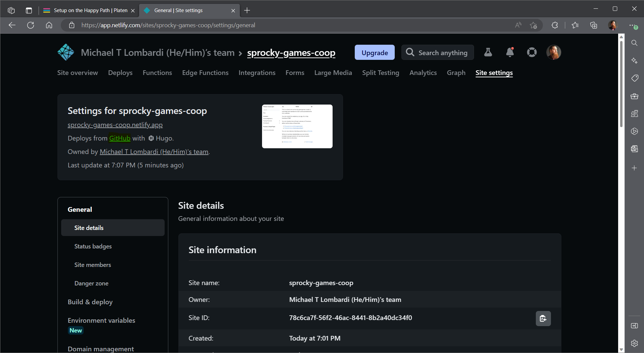The height and width of the screenshot is (353, 644).
Task: Open sprocky-games-coop.netlify.app link
Action: click(115, 125)
